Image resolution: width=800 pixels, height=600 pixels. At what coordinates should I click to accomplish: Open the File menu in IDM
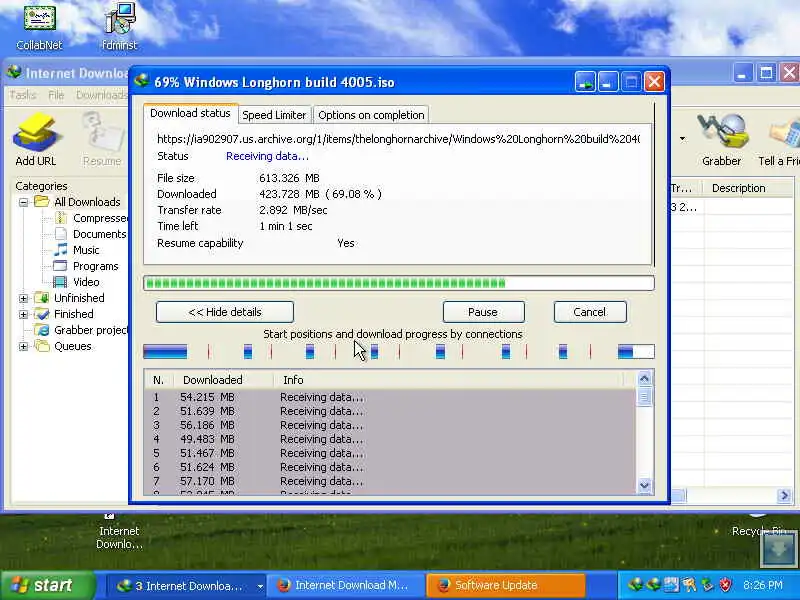click(x=56, y=95)
